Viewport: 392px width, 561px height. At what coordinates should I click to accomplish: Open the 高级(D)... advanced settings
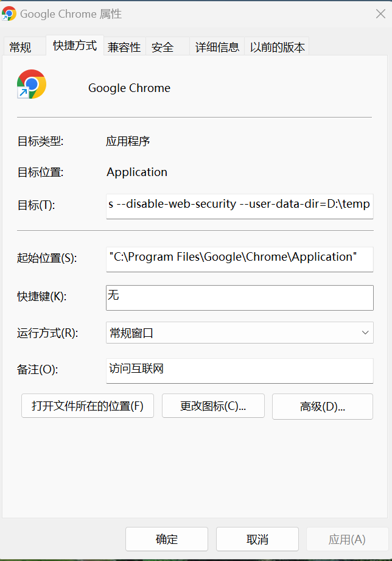322,406
